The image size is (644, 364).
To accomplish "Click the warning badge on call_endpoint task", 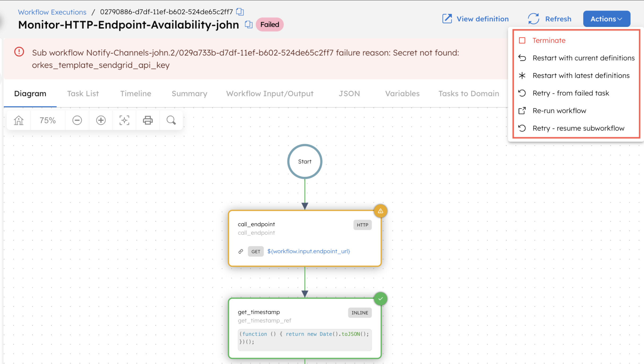I will [x=380, y=211].
